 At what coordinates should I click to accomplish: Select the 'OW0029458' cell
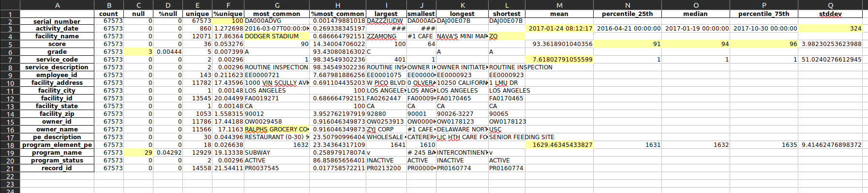[277, 122]
